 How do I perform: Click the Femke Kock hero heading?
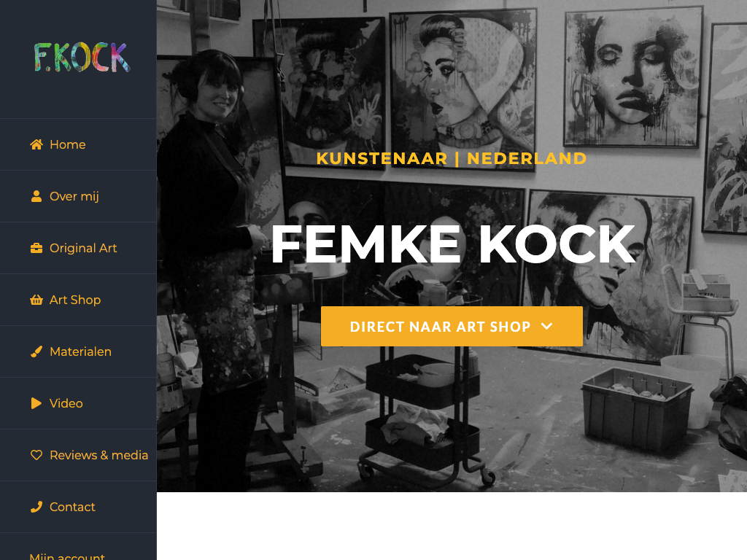coord(453,244)
